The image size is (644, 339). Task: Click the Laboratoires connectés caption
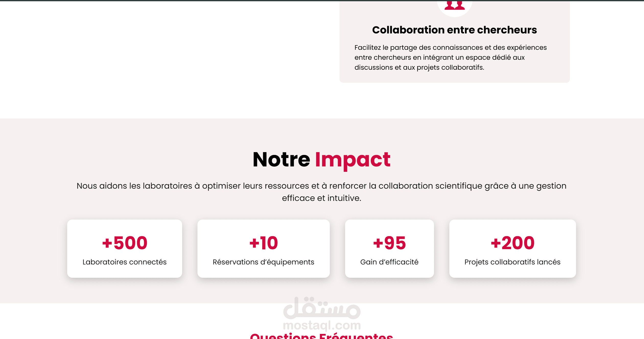coord(124,262)
